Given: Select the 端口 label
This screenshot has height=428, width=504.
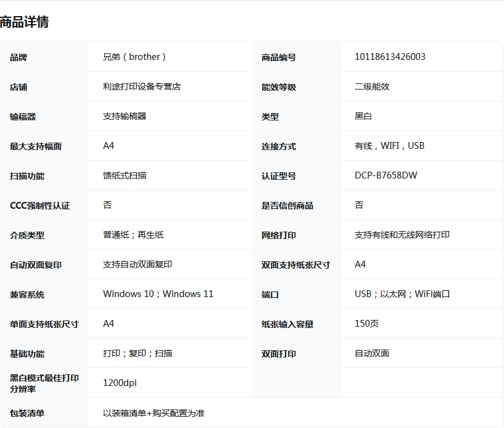Looking at the screenshot, I should click(x=270, y=294).
